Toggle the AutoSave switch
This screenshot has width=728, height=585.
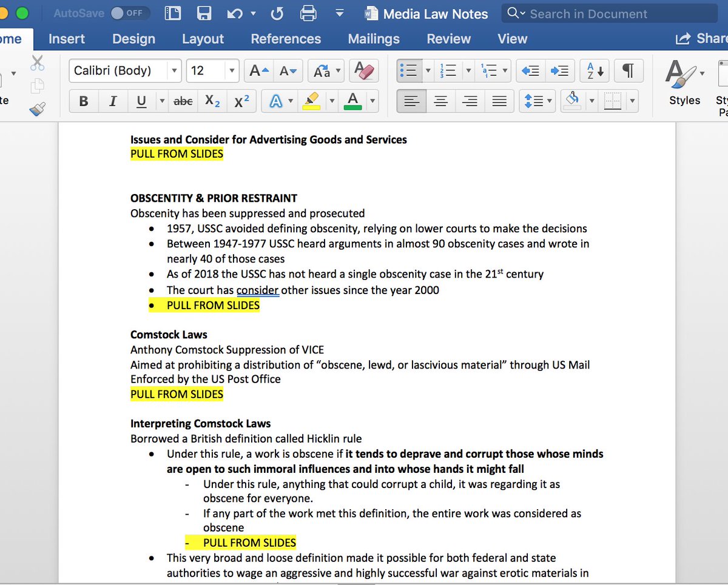point(129,13)
